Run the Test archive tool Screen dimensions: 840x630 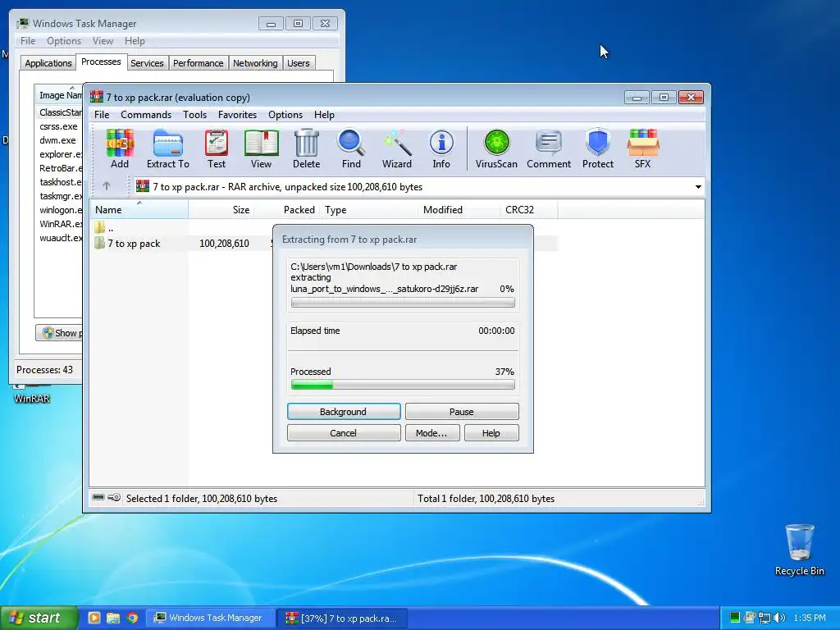pos(217,149)
